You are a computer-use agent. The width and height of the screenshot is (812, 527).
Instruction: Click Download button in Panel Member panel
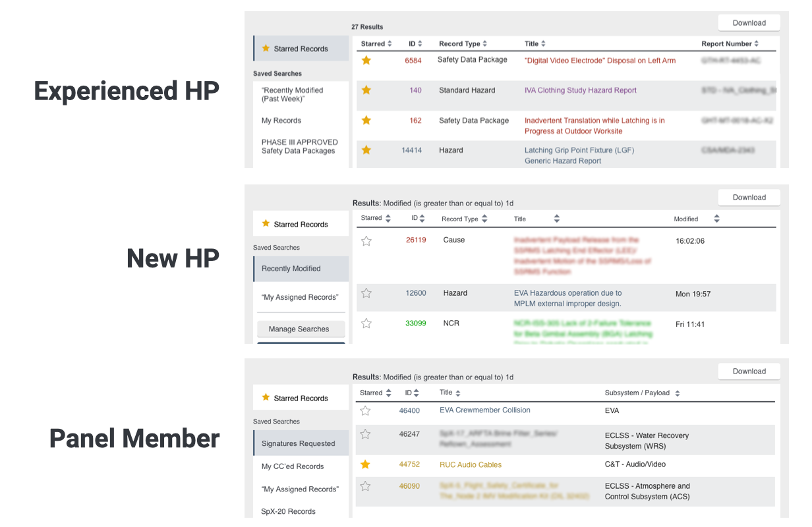point(749,371)
